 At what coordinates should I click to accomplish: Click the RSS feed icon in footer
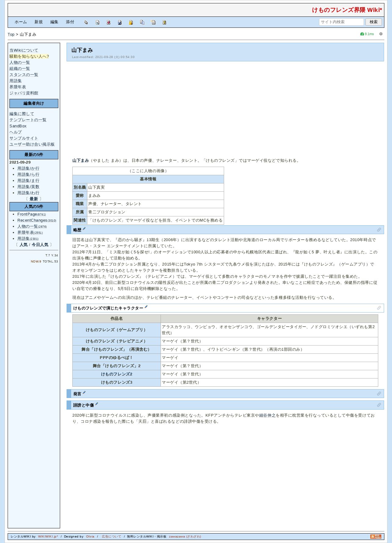(x=376, y=536)
